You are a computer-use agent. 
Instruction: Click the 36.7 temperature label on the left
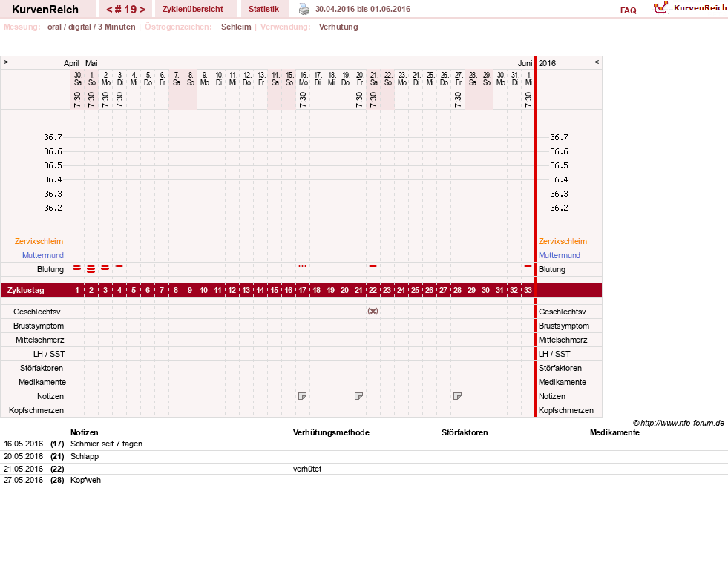53,137
